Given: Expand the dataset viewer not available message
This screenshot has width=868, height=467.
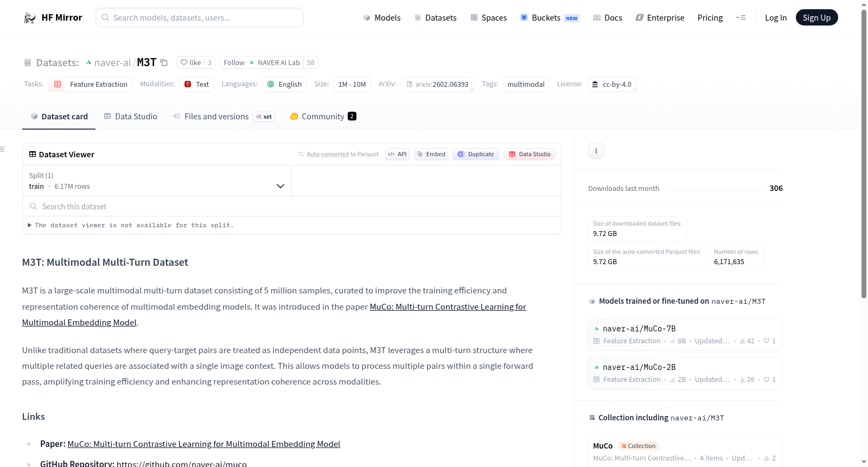Looking at the screenshot, I should click(131, 225).
